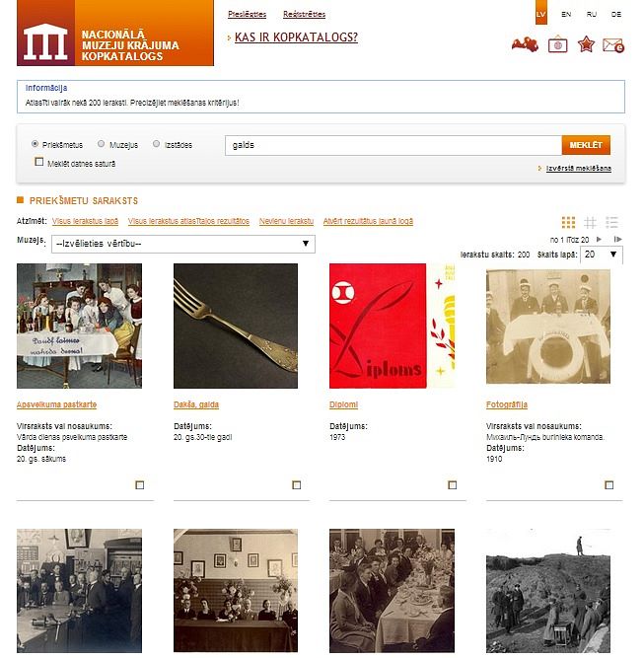This screenshot has height=658, width=644.
Task: Switch to small grid table view
Action: [590, 222]
